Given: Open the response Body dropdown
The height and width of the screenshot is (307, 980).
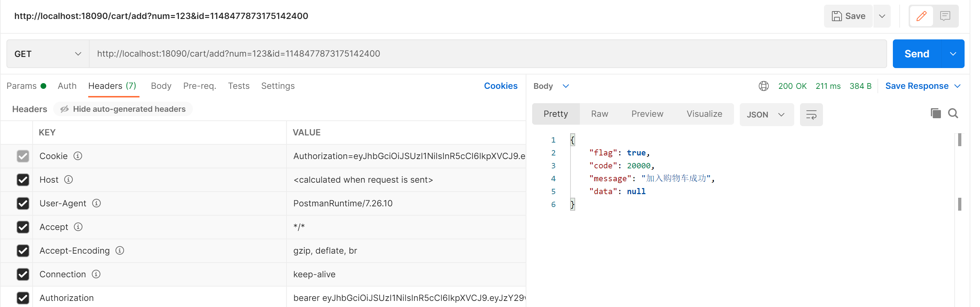Looking at the screenshot, I should [551, 86].
